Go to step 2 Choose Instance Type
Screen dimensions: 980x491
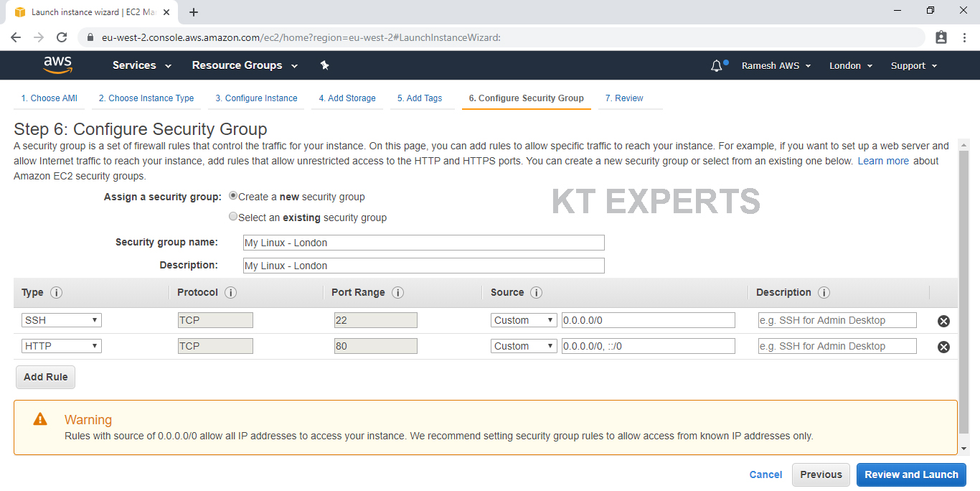click(146, 98)
